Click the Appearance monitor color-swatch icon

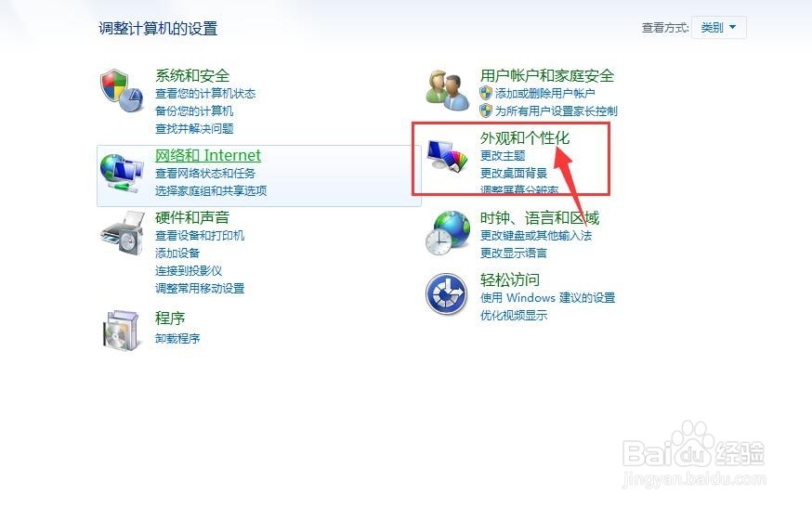(448, 156)
